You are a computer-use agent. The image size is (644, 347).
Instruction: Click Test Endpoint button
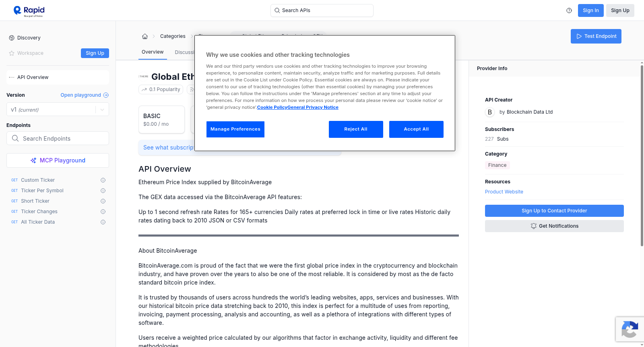click(596, 36)
